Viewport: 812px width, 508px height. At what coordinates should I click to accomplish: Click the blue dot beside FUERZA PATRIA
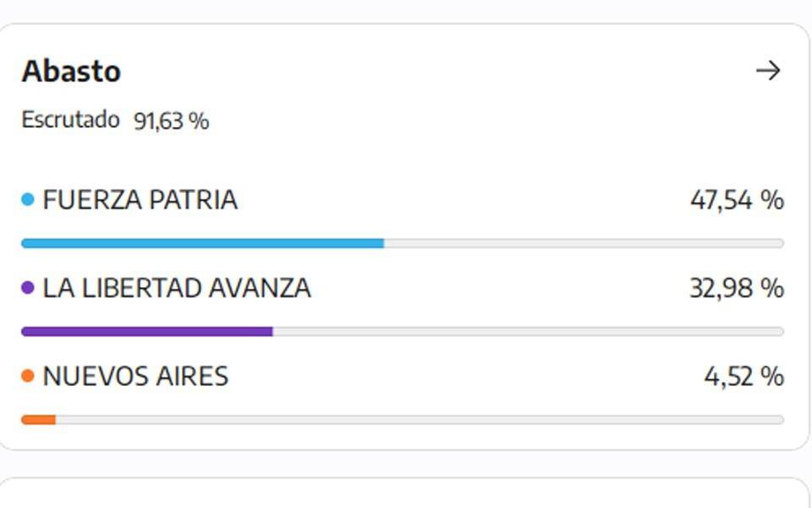[28, 200]
